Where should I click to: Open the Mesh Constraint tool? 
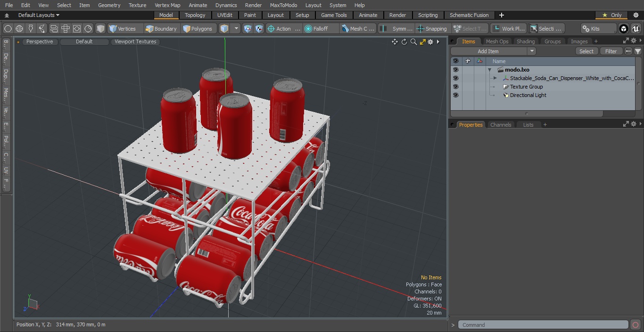pos(358,29)
